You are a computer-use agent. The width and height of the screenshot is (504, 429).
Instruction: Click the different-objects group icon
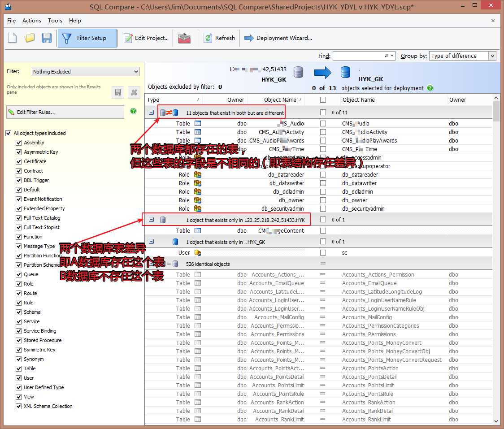169,113
